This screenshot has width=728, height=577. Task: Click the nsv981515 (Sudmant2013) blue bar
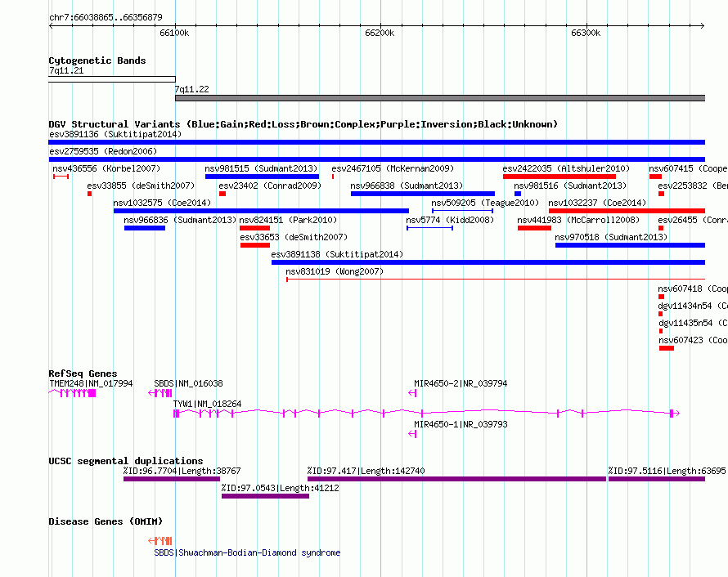click(x=262, y=177)
